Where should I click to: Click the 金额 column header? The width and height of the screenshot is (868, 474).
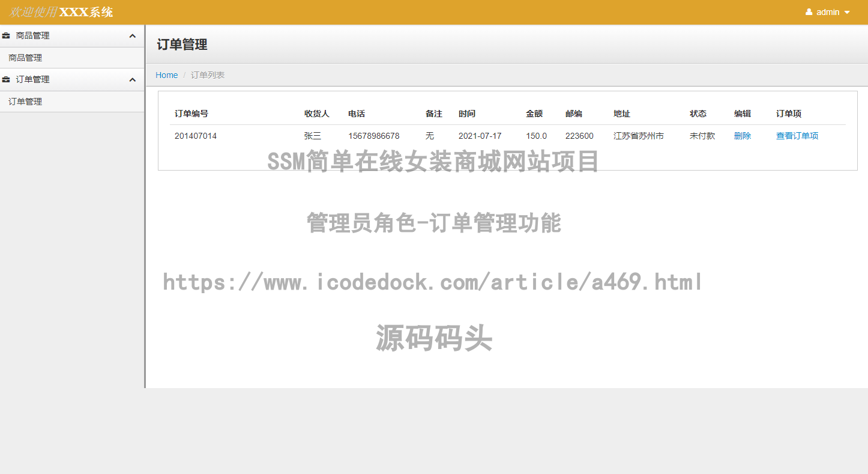click(534, 113)
